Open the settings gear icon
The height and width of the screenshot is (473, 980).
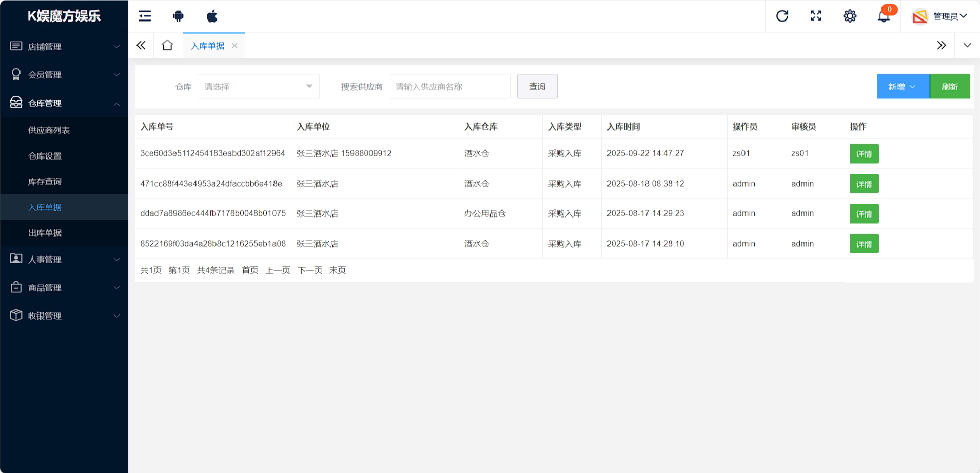click(850, 16)
